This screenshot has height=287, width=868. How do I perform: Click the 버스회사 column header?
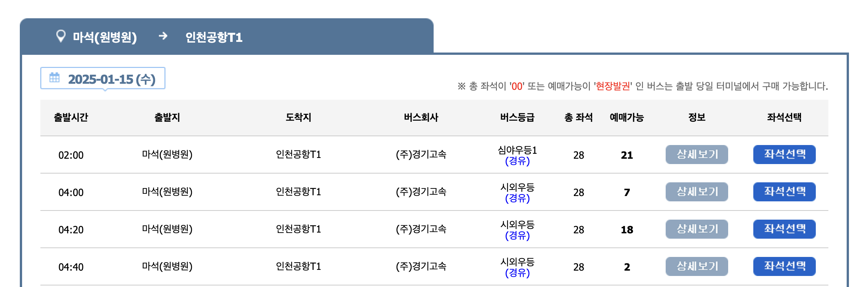pos(422,117)
